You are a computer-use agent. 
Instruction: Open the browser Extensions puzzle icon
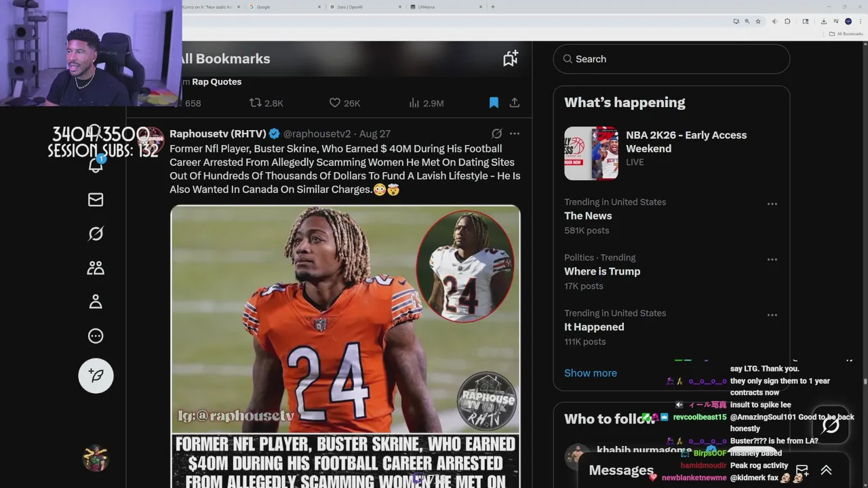tap(787, 21)
